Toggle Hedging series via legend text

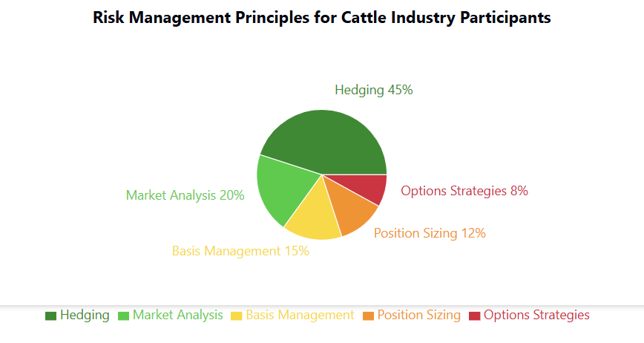pos(85,315)
